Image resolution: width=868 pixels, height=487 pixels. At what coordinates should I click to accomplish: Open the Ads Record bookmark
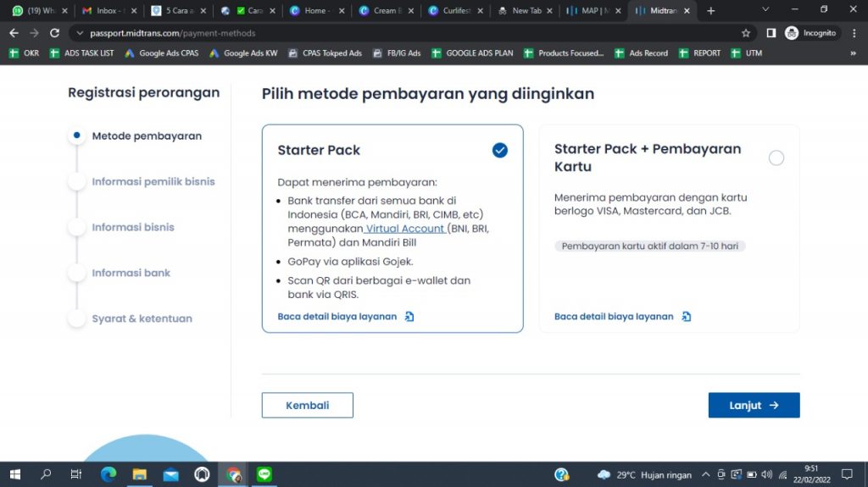(x=641, y=53)
